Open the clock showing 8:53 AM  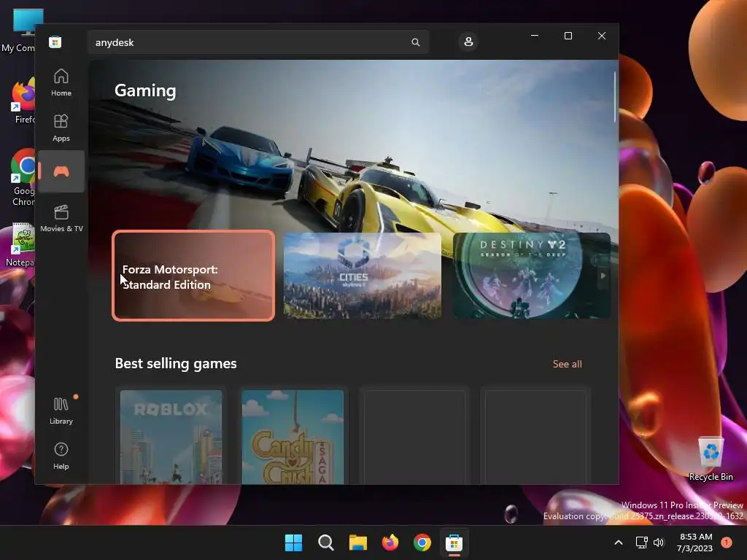click(x=695, y=542)
